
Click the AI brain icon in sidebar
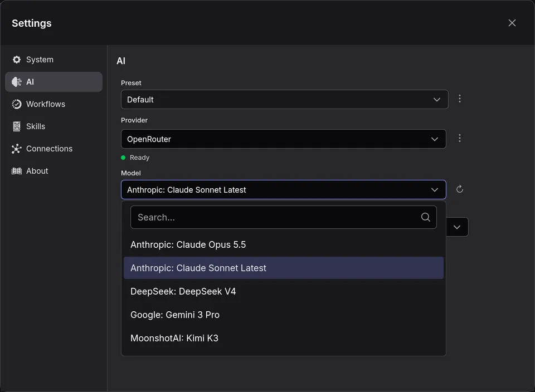click(x=16, y=82)
